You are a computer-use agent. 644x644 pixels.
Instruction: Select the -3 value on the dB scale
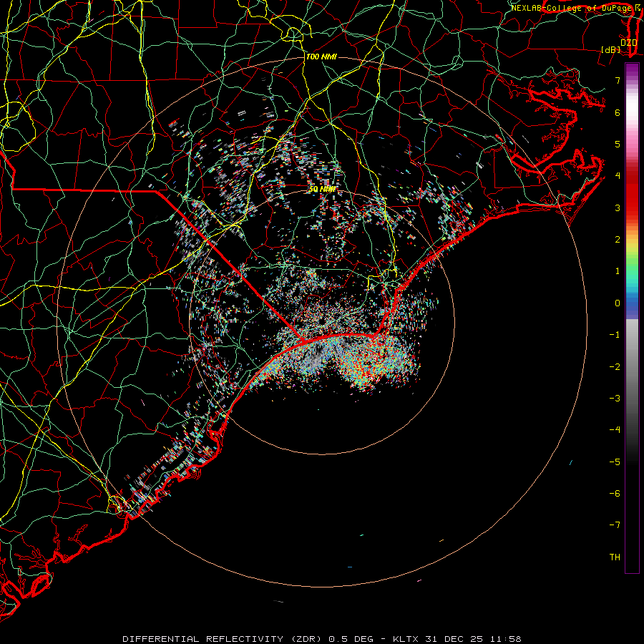point(615,399)
